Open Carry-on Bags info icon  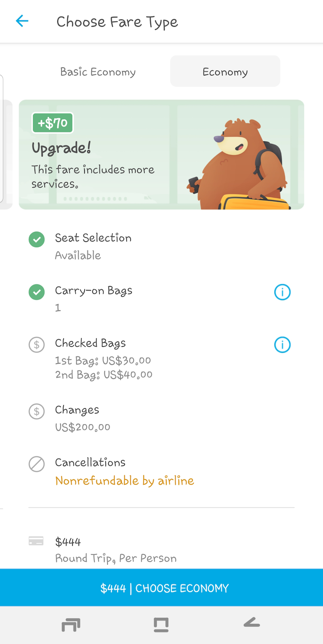[282, 292]
